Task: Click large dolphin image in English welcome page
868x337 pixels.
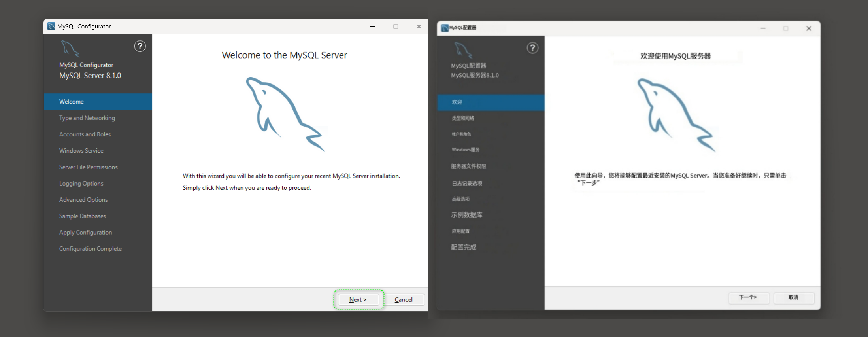Action: (x=285, y=114)
